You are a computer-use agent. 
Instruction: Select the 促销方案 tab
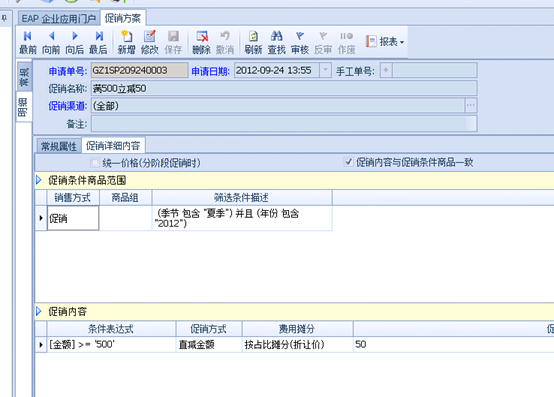click(x=123, y=18)
